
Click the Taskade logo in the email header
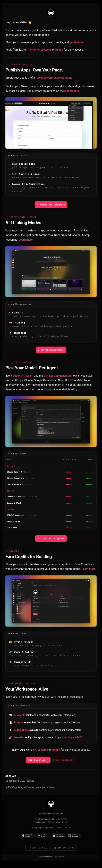[x=51, y=12]
